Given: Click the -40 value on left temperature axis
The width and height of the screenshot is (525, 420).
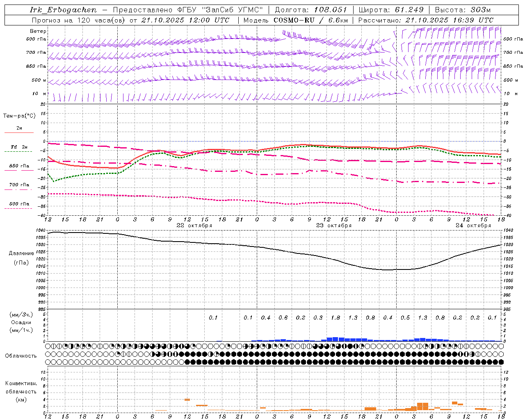Looking at the screenshot, I should pyautogui.click(x=42, y=216).
